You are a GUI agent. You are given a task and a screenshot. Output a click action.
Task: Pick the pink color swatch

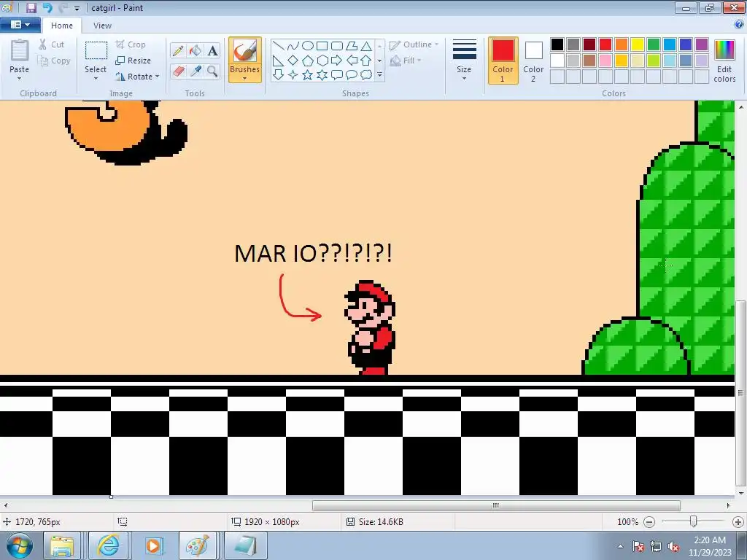tap(605, 61)
